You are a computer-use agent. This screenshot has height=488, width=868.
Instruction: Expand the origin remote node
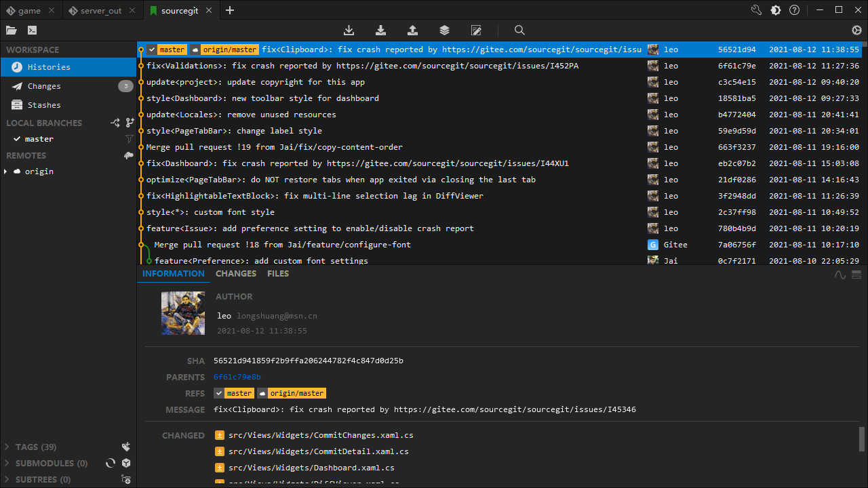5,171
